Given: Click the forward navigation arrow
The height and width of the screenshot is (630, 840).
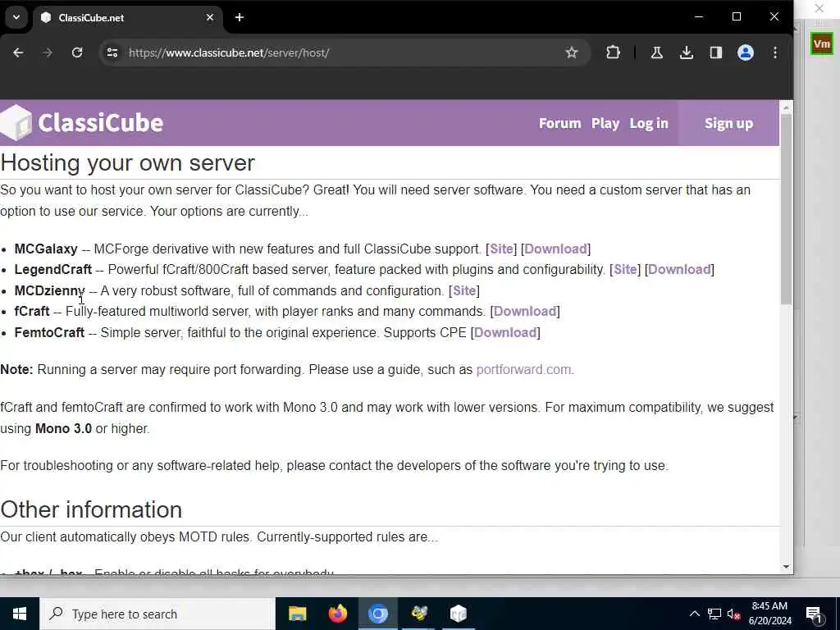Looking at the screenshot, I should coord(48,52).
